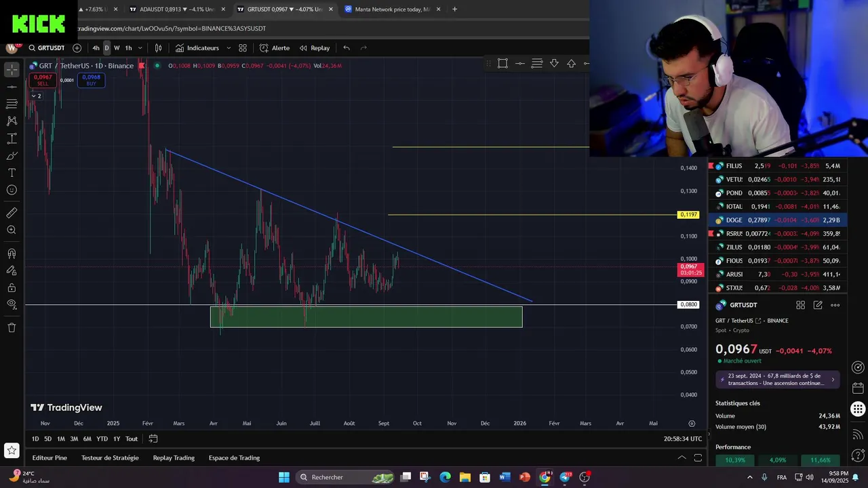Click down arrow in floating toolbar
Screen dimensions: 868x488
tap(554, 64)
